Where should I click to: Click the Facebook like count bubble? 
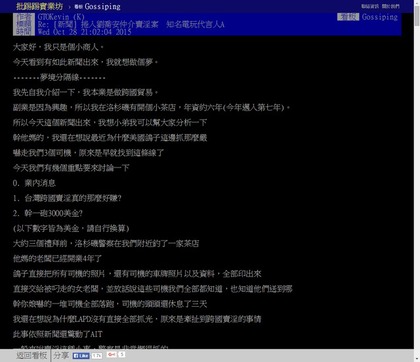point(97,356)
